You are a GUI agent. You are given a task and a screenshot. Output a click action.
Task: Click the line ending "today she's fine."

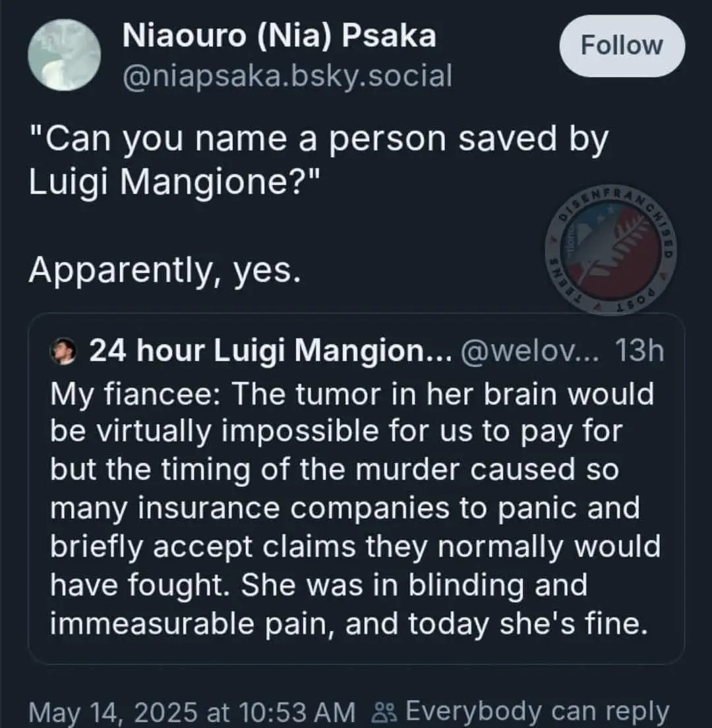[x=346, y=623]
